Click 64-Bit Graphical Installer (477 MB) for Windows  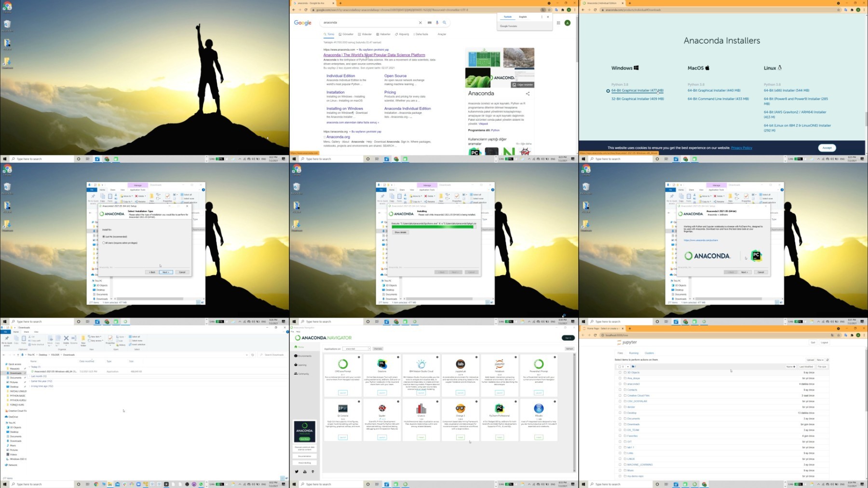(x=637, y=90)
